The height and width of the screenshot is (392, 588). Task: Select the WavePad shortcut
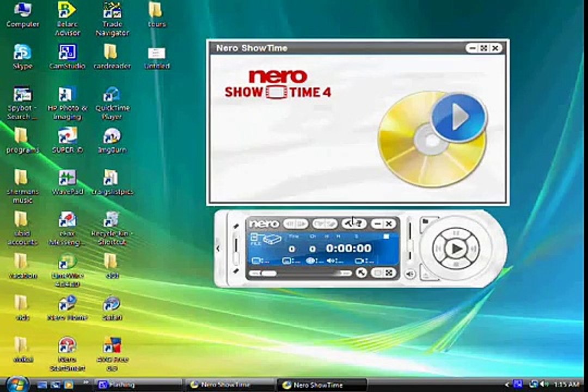[68, 183]
